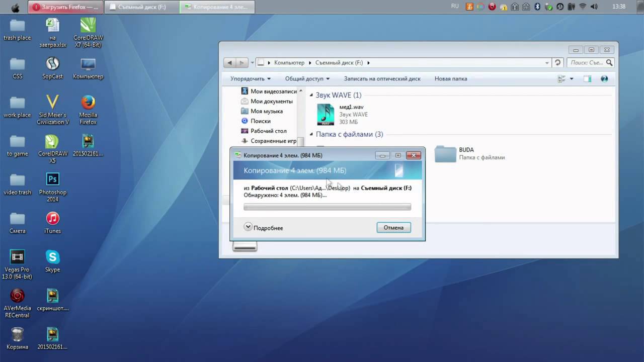Click the Apple logo in top-left corner
The image size is (644, 362).
15,7
